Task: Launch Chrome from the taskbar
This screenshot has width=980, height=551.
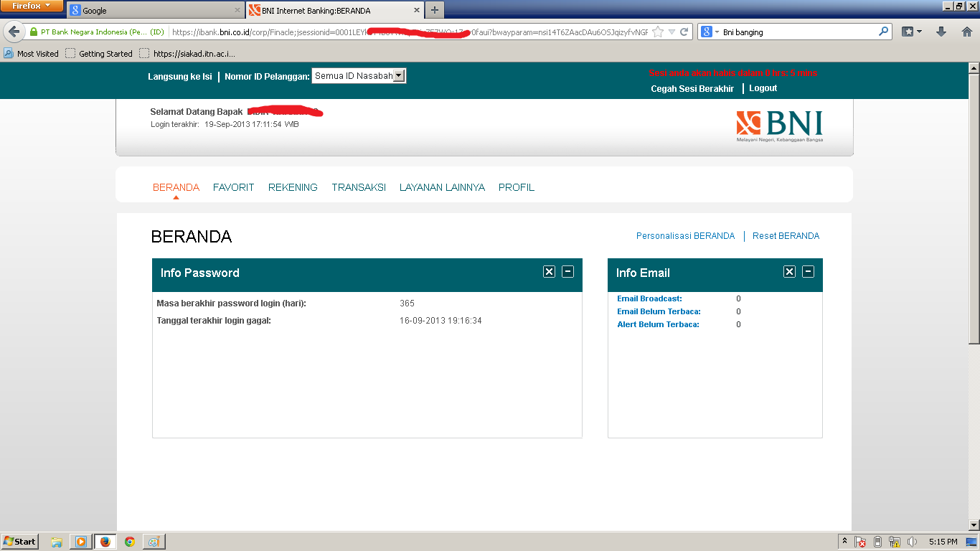Action: [130, 542]
